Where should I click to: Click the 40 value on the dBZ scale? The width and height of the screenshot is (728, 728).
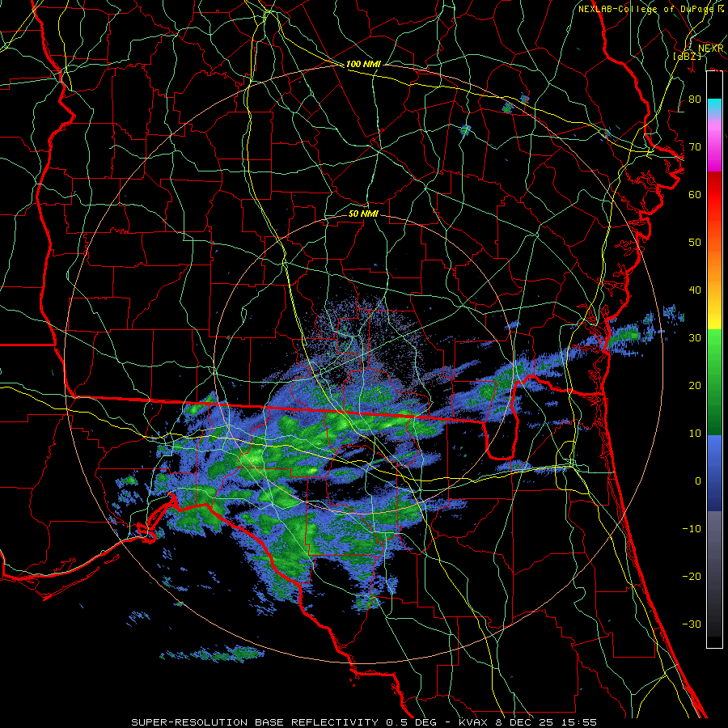(695, 290)
